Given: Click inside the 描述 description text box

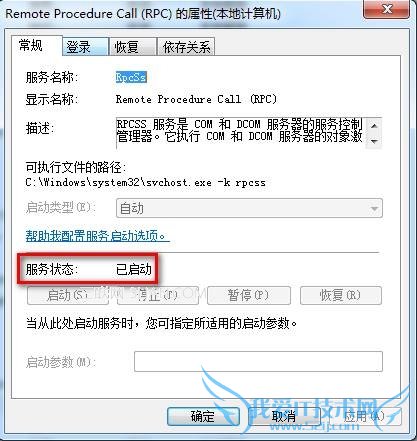Looking at the screenshot, I should (242, 133).
